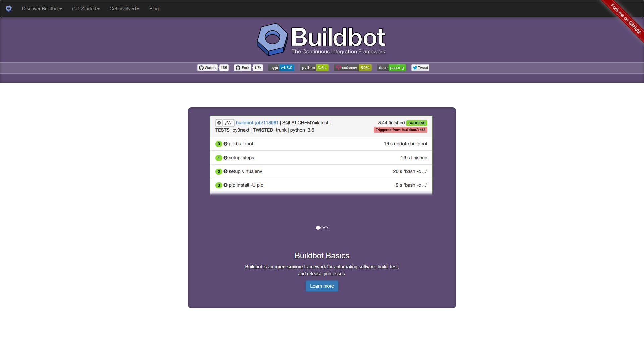Select the third carousel slide indicator
This screenshot has width=644, height=362.
(326, 228)
